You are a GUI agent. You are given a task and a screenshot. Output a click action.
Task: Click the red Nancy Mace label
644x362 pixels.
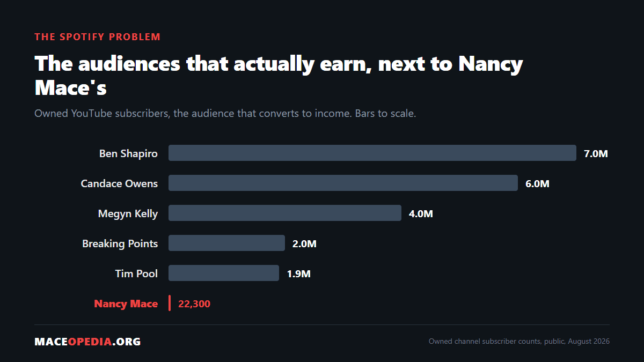(x=126, y=304)
